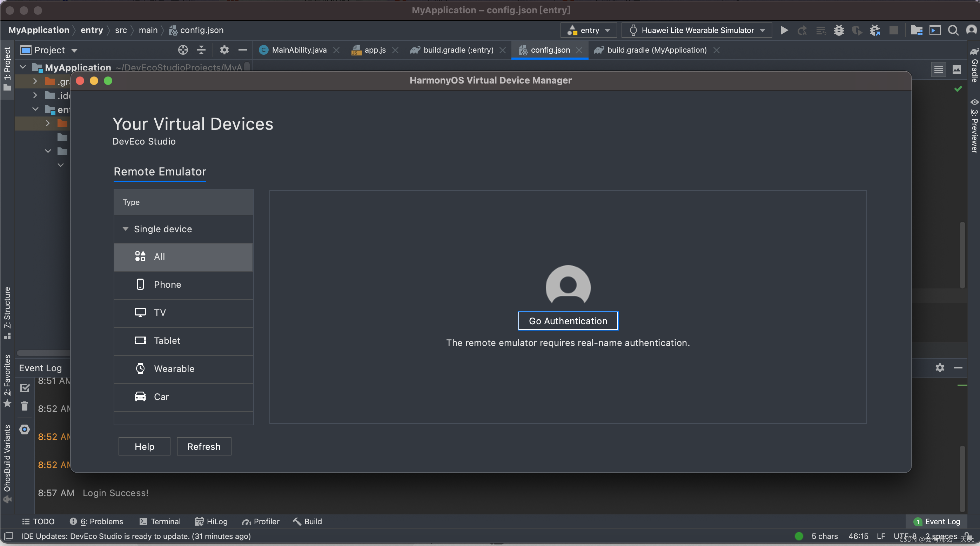Open the Profiler tool window

(x=261, y=521)
